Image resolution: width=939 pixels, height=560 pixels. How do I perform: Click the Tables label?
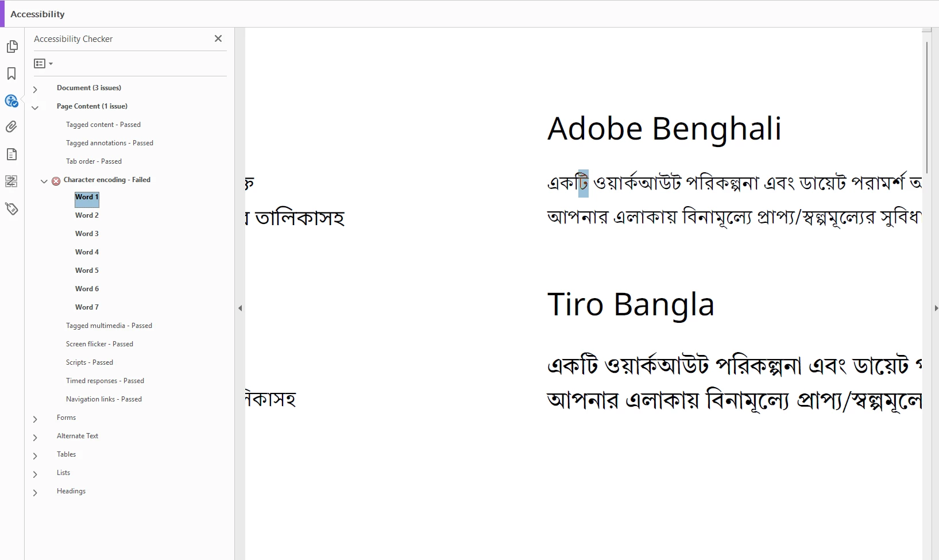tap(66, 454)
